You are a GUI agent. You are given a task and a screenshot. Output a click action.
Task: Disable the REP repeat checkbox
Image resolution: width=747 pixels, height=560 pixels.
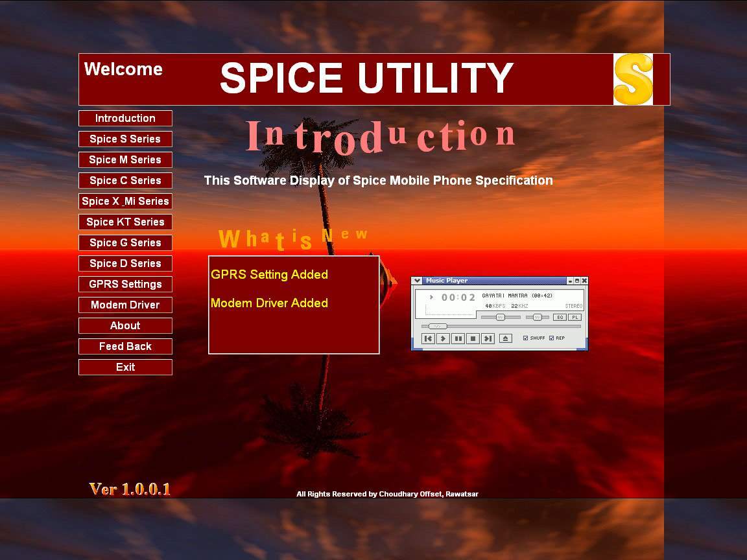point(551,338)
